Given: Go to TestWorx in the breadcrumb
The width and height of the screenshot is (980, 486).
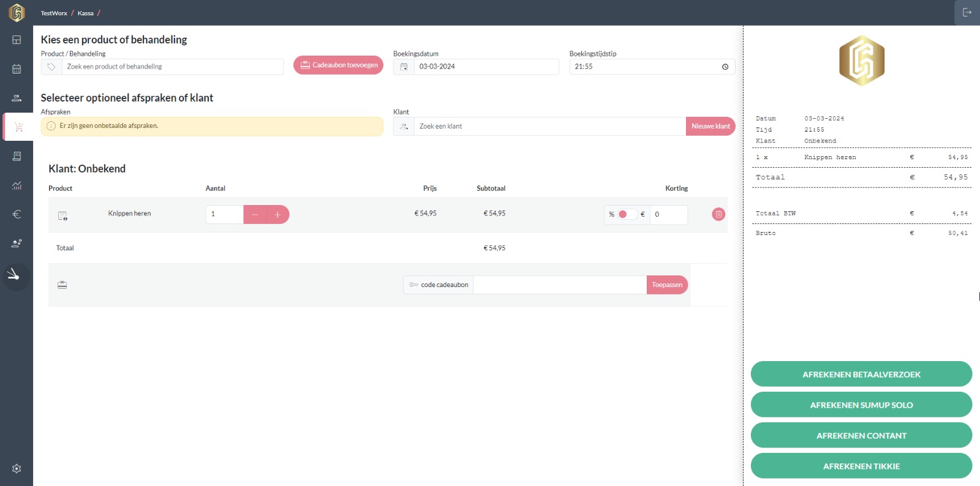Looking at the screenshot, I should pyautogui.click(x=54, y=13).
